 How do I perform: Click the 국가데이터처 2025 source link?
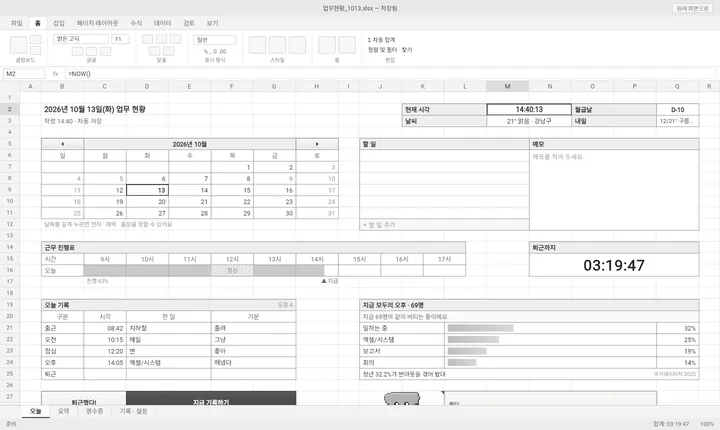675,374
